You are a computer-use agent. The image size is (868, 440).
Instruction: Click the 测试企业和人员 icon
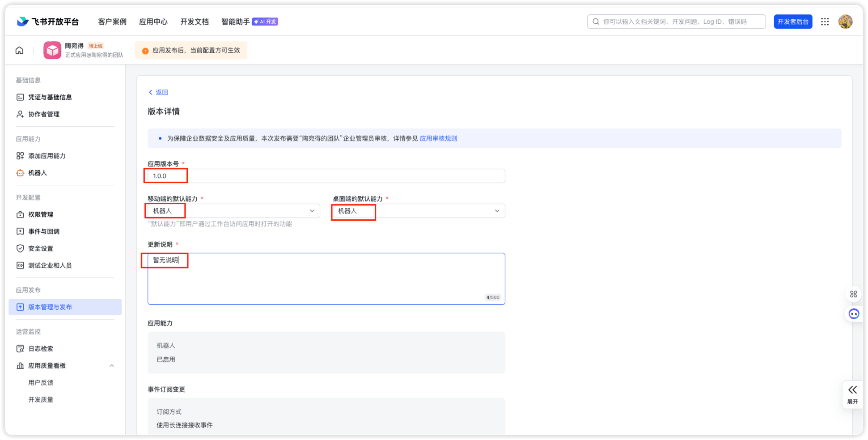point(20,265)
